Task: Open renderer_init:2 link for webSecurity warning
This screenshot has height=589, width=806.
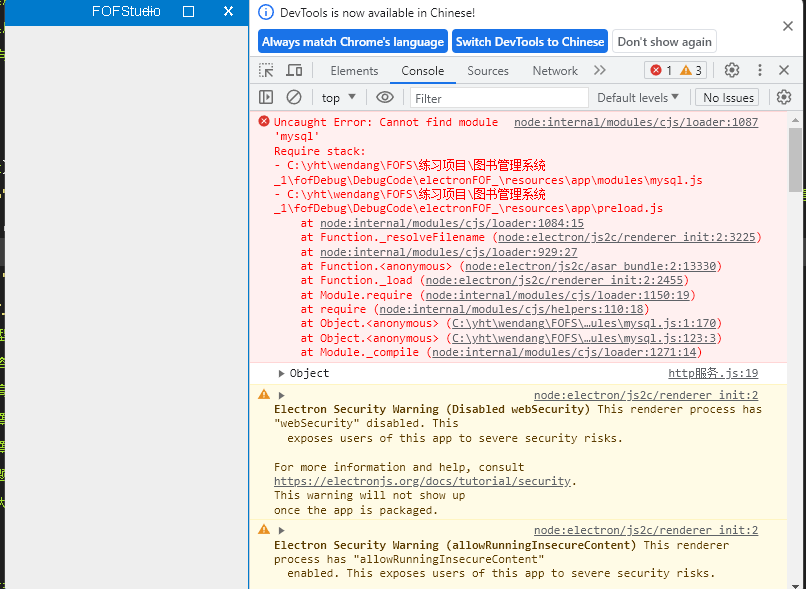Action: point(646,395)
